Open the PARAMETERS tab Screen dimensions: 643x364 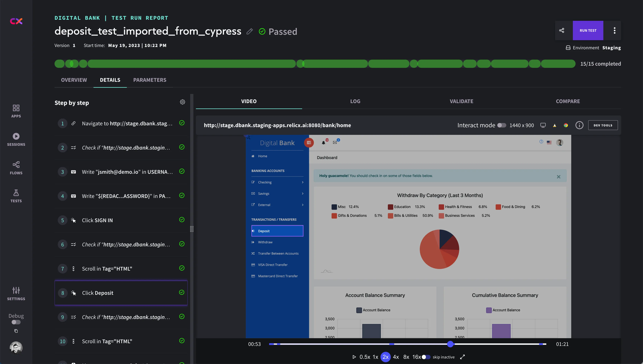point(150,80)
